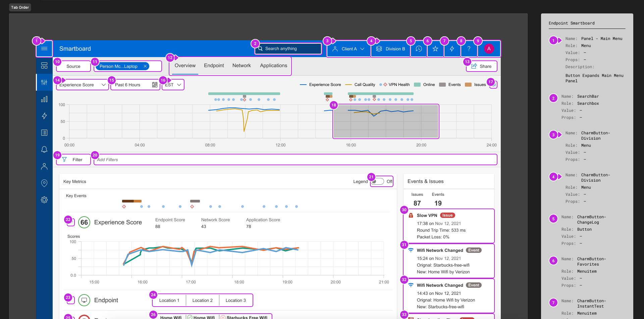Click the Share button

pyautogui.click(x=481, y=66)
